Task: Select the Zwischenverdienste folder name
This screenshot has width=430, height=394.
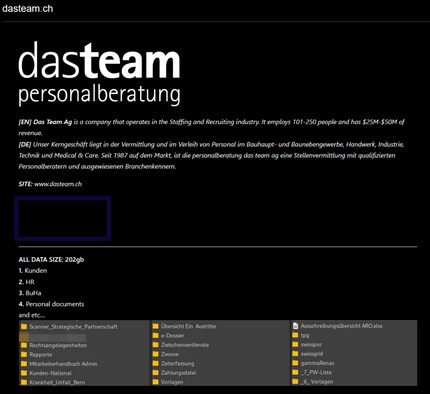Action: (185, 345)
